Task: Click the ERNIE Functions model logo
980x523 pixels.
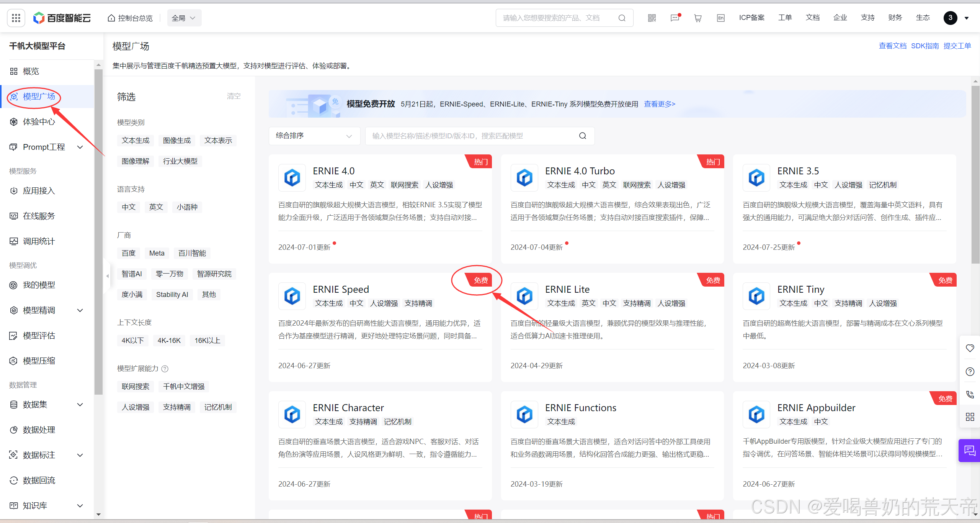Action: (524, 415)
